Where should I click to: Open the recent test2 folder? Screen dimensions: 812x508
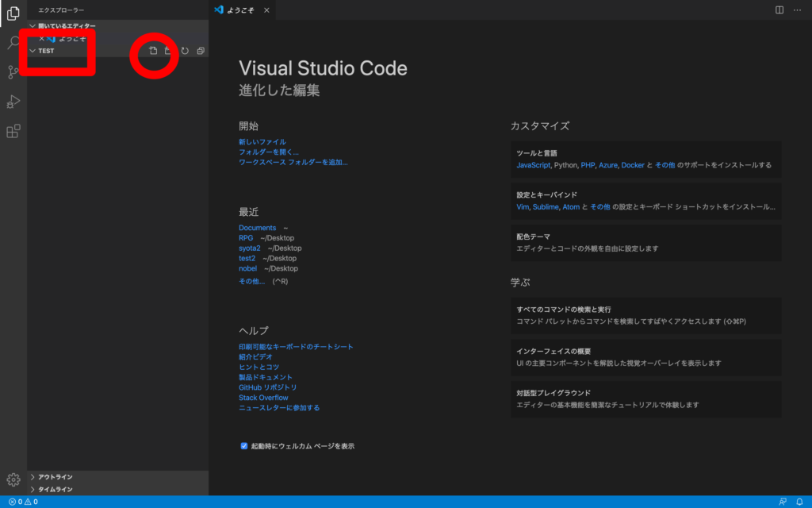point(247,258)
